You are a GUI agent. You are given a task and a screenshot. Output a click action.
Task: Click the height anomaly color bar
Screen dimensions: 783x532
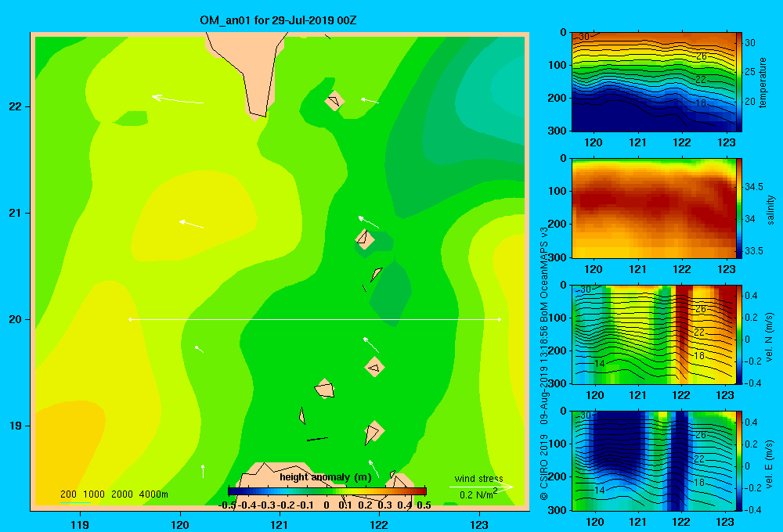click(327, 491)
